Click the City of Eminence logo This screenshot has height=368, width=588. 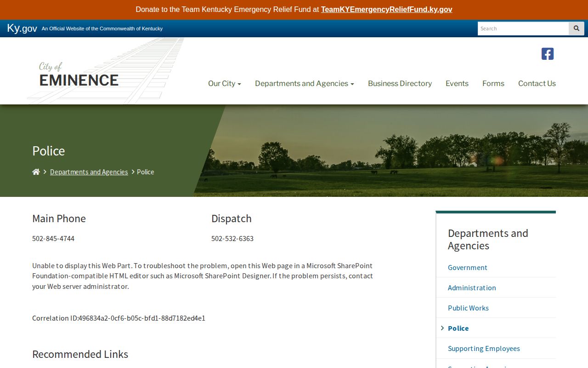(79, 75)
